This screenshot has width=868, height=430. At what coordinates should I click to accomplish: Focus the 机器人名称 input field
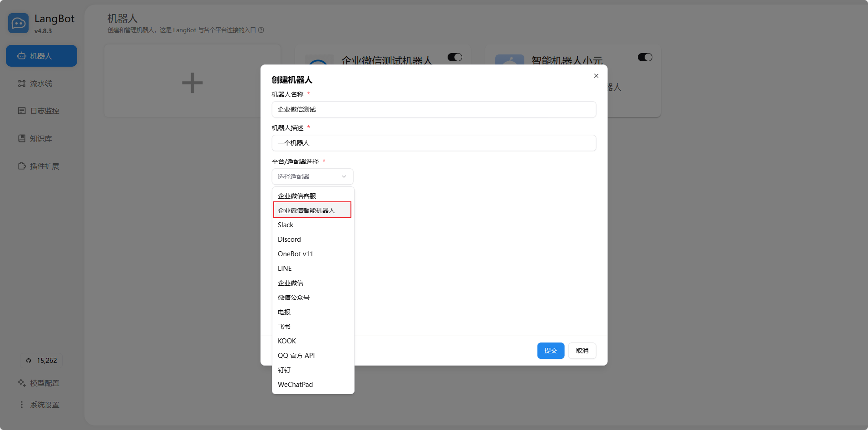tap(434, 109)
